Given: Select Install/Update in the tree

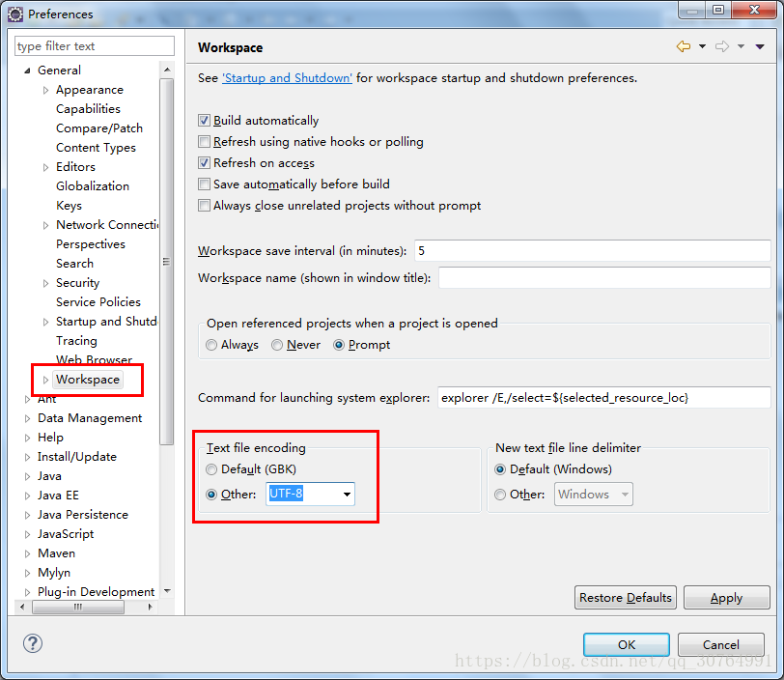Looking at the screenshot, I should click(77, 457).
